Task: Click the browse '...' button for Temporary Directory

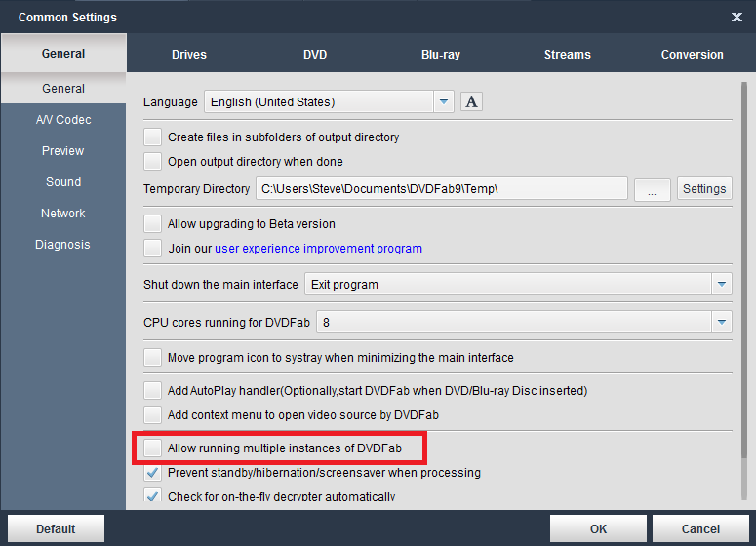Action: [652, 189]
